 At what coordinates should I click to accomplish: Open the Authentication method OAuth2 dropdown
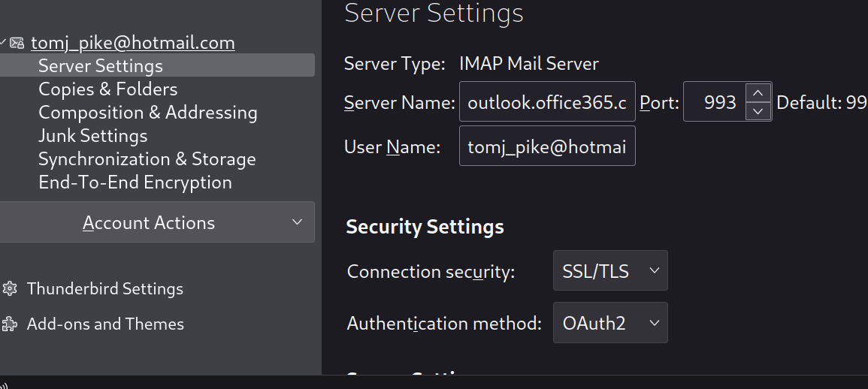[610, 323]
